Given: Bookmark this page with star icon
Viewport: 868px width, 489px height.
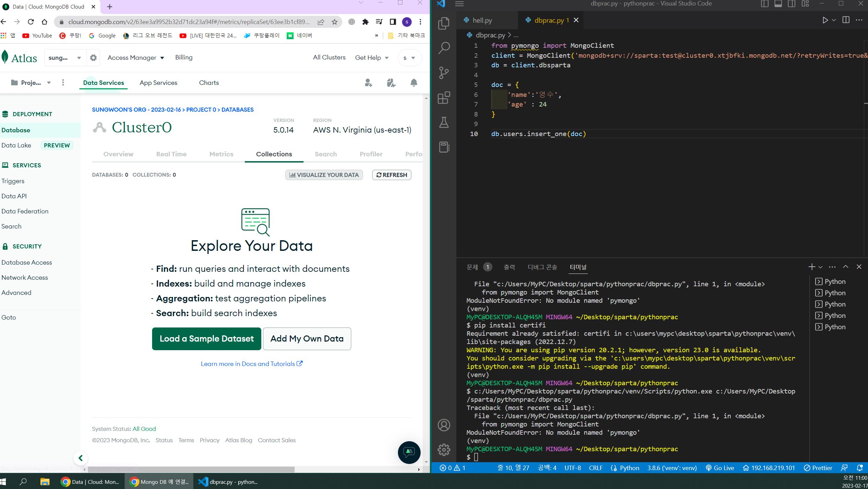Looking at the screenshot, I should click(x=334, y=22).
